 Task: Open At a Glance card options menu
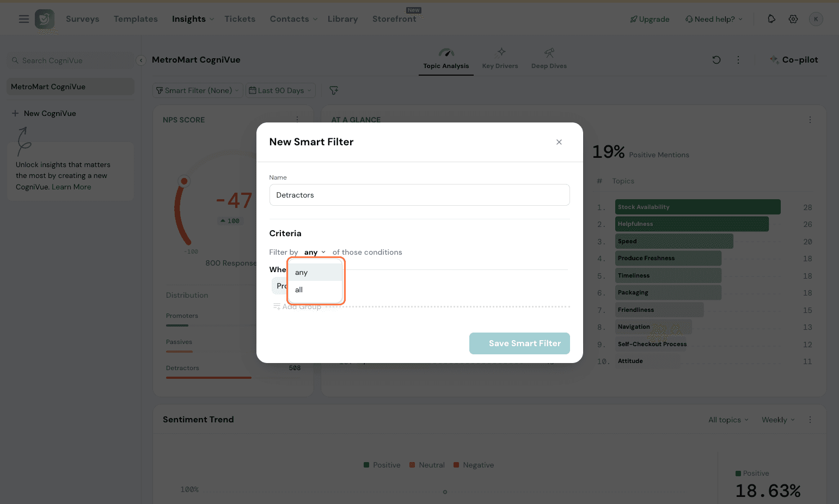click(810, 120)
